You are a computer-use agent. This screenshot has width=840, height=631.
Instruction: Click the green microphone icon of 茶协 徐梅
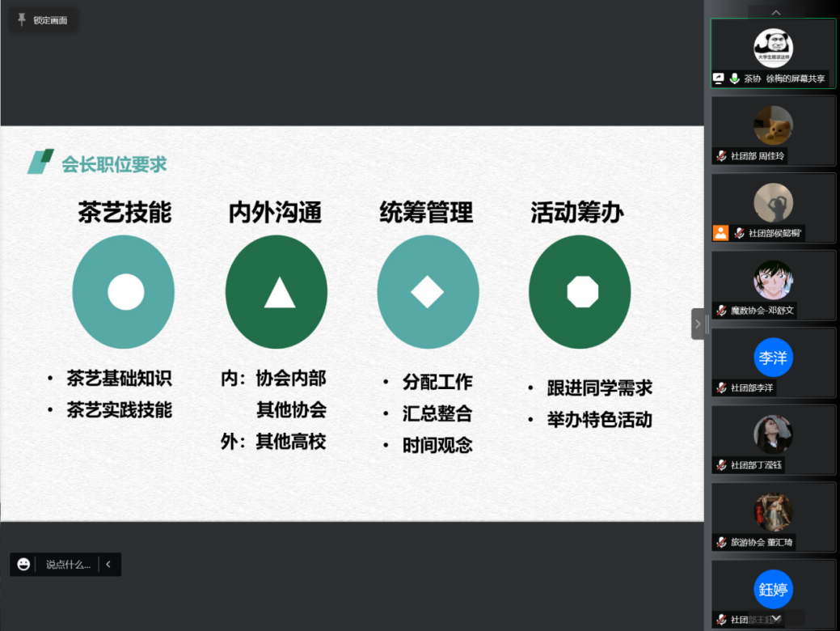click(x=734, y=78)
